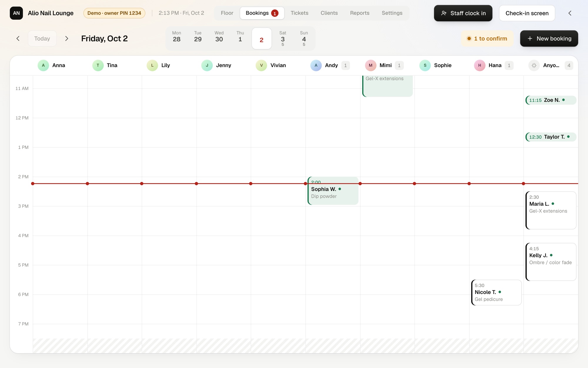
Task: Click the AN logo icon
Action: click(x=16, y=13)
